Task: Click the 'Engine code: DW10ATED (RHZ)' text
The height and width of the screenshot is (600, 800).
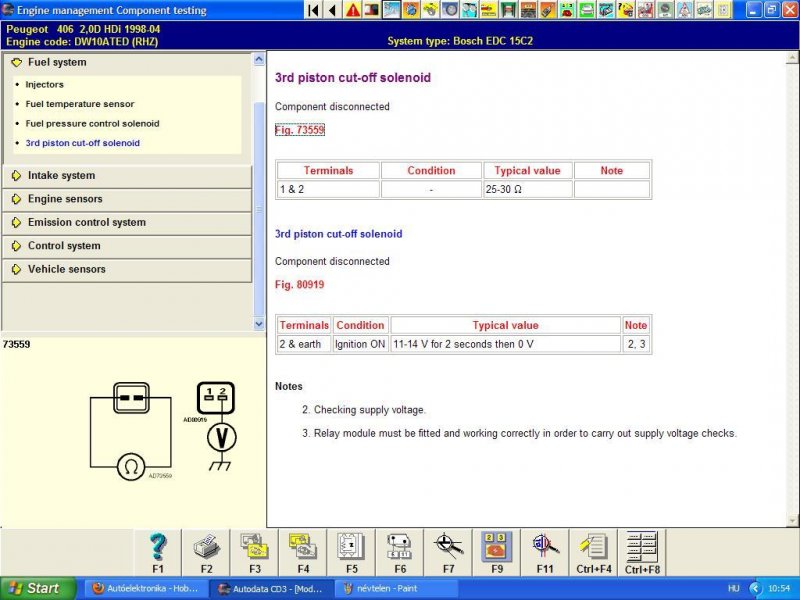Action: [x=82, y=42]
